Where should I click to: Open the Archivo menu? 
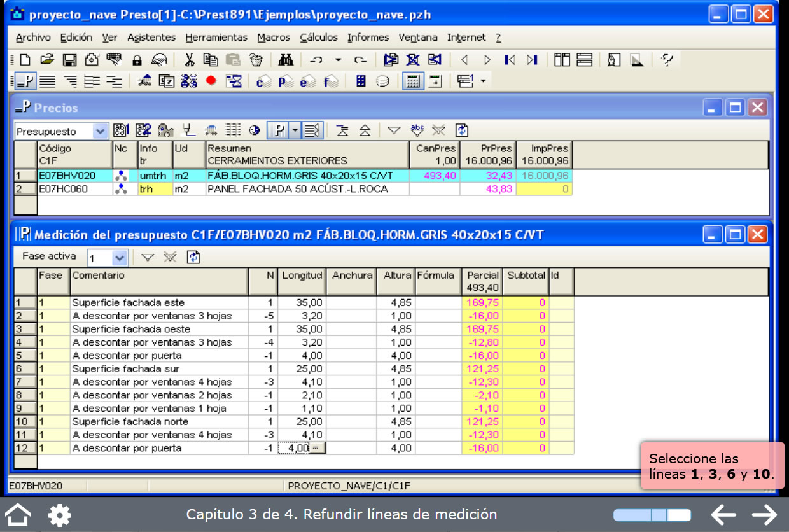(33, 38)
